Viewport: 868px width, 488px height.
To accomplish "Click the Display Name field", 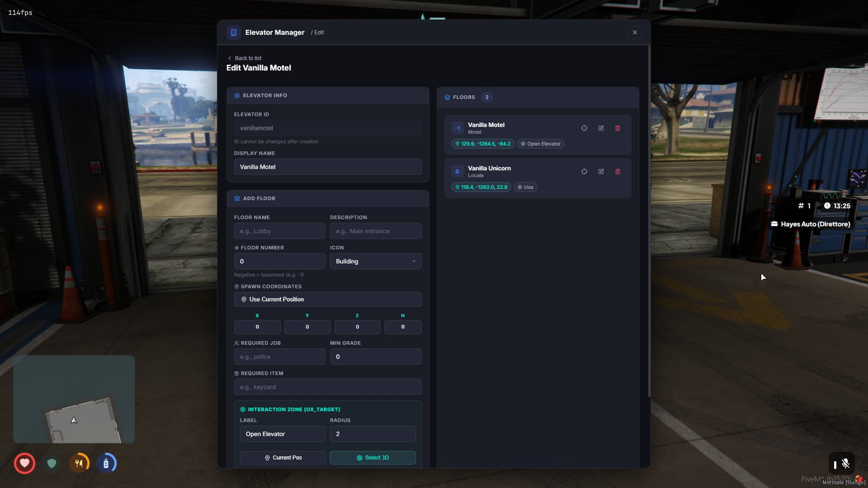I will pyautogui.click(x=327, y=167).
